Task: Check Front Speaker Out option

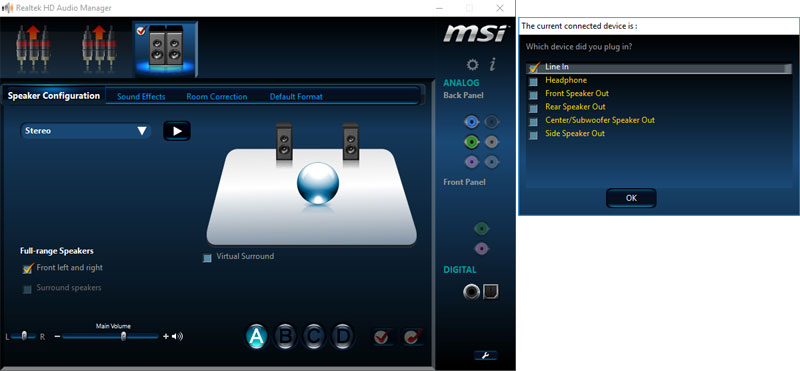Action: 533,95
